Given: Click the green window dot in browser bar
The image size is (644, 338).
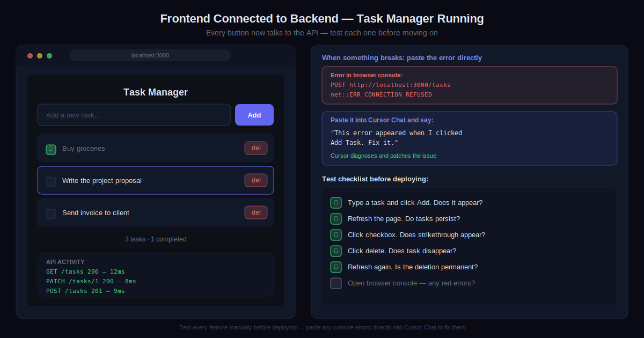Looking at the screenshot, I should point(49,56).
